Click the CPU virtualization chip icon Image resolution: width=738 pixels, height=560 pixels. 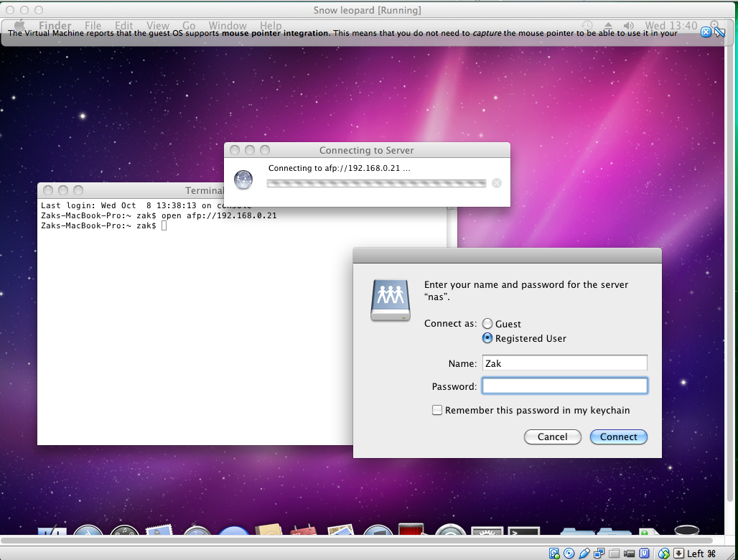(x=645, y=554)
